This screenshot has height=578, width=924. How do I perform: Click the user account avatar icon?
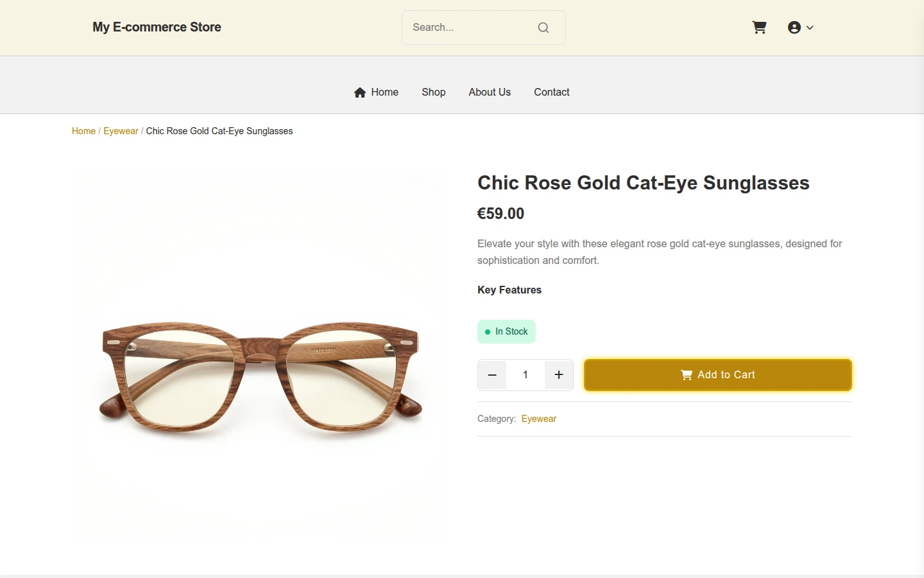pos(794,28)
